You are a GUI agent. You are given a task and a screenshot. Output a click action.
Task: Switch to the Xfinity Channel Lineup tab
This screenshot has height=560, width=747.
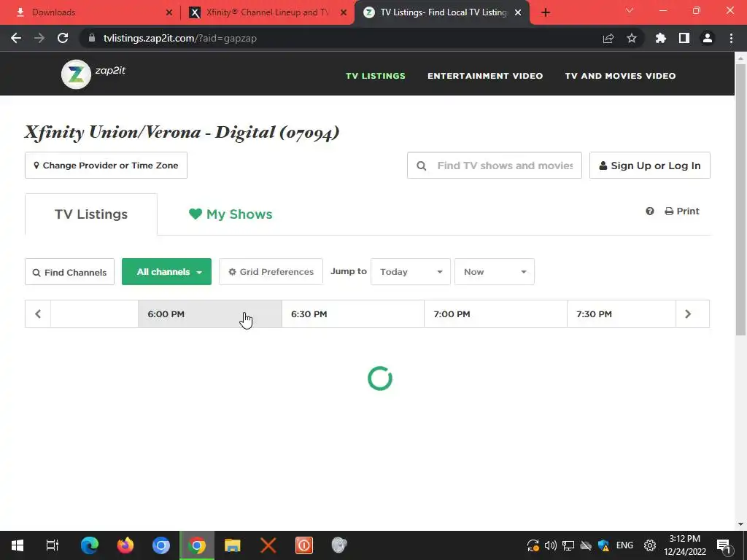267,12
